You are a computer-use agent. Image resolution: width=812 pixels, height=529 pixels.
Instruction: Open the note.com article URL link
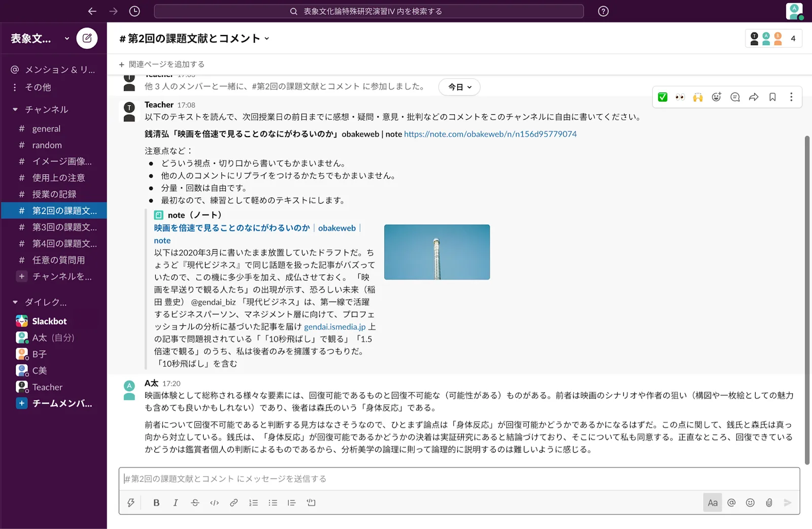click(x=490, y=134)
